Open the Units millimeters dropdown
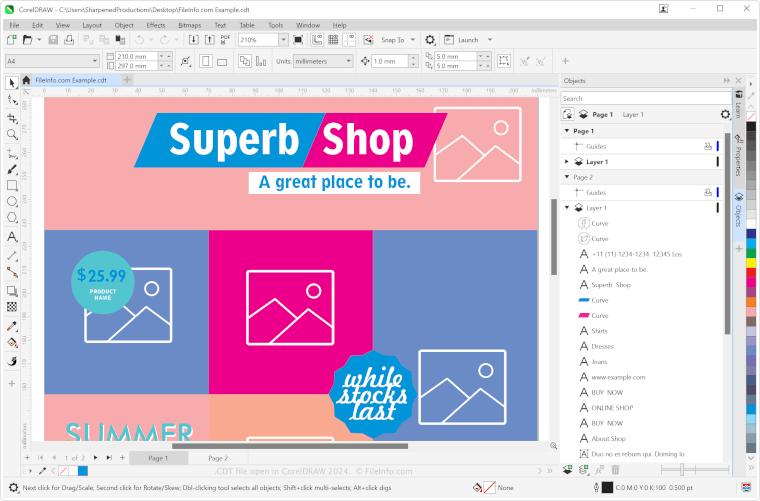The height and width of the screenshot is (501, 760). (x=349, y=61)
